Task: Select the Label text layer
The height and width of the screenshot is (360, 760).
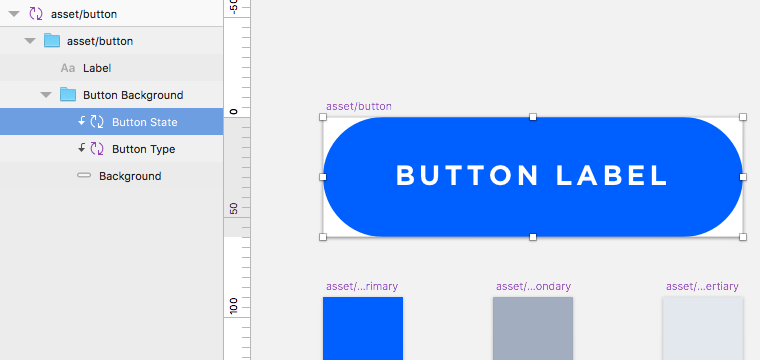Action: pyautogui.click(x=111, y=68)
